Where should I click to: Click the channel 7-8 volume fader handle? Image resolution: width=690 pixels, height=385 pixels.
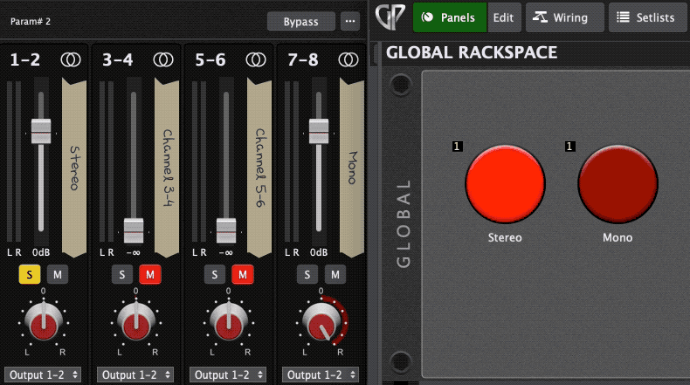319,131
